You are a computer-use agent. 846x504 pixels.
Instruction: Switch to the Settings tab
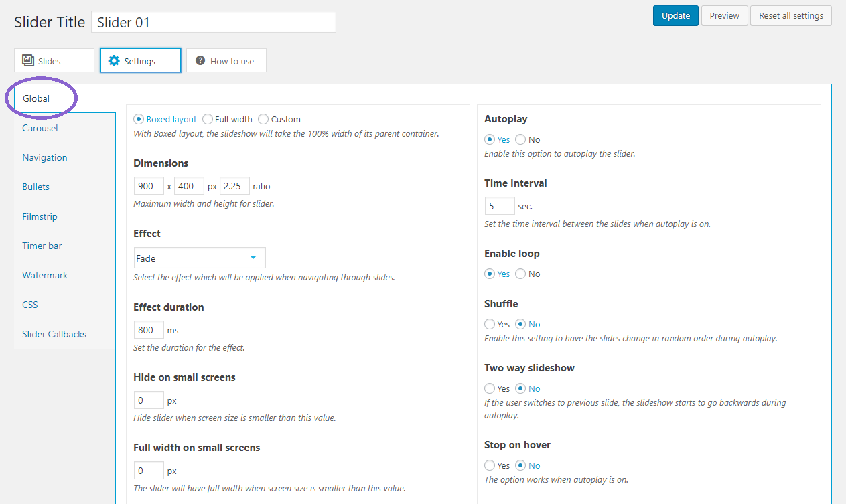pos(141,60)
